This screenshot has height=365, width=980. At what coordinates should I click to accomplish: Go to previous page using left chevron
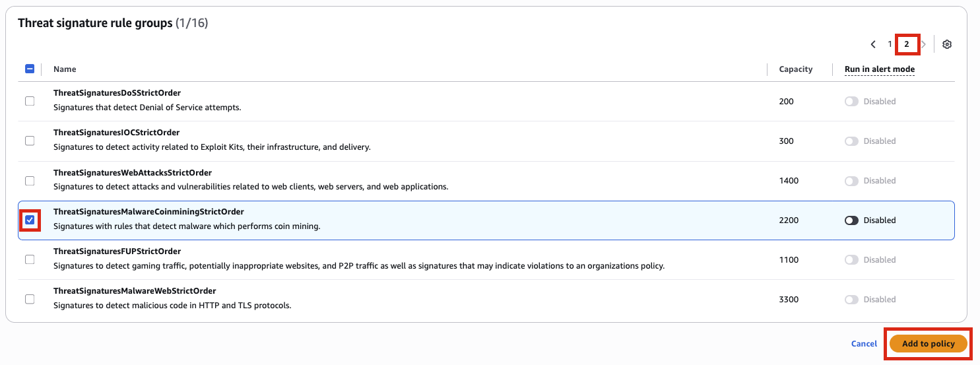tap(873, 44)
